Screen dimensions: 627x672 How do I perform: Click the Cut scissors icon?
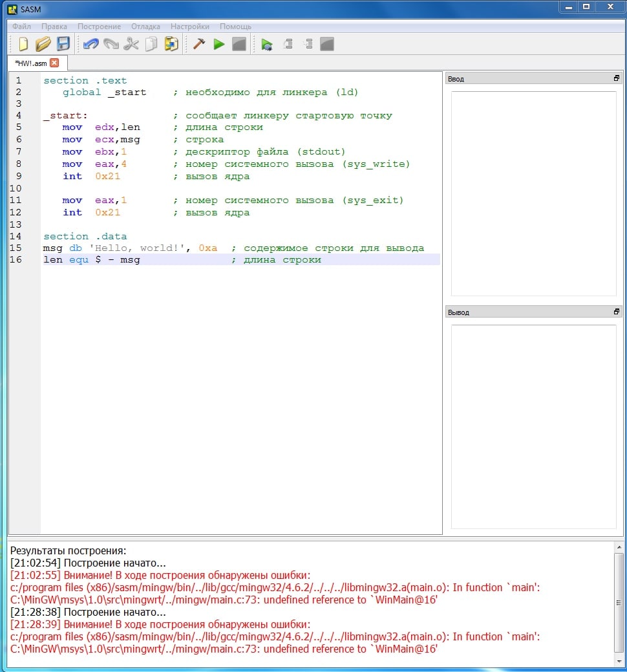(x=131, y=44)
